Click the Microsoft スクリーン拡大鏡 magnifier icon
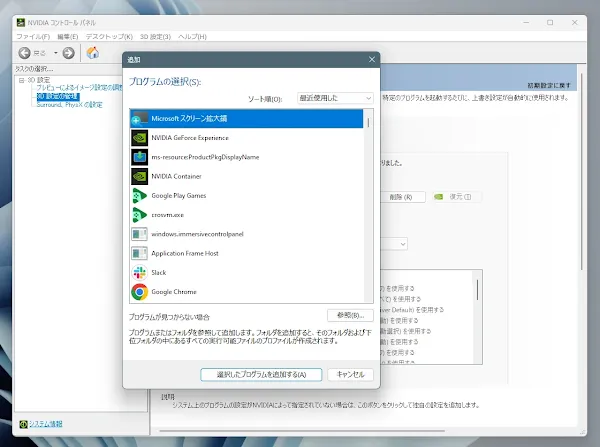 [x=139, y=119]
